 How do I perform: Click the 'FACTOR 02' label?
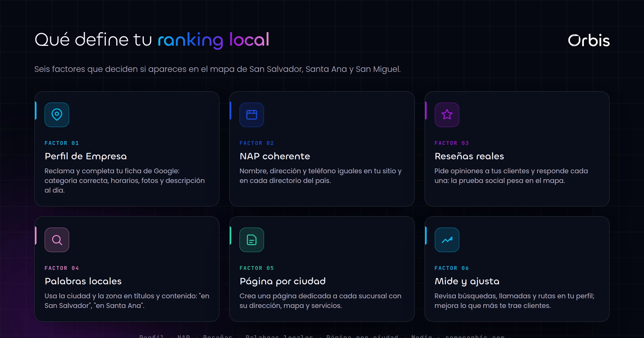coord(257,143)
